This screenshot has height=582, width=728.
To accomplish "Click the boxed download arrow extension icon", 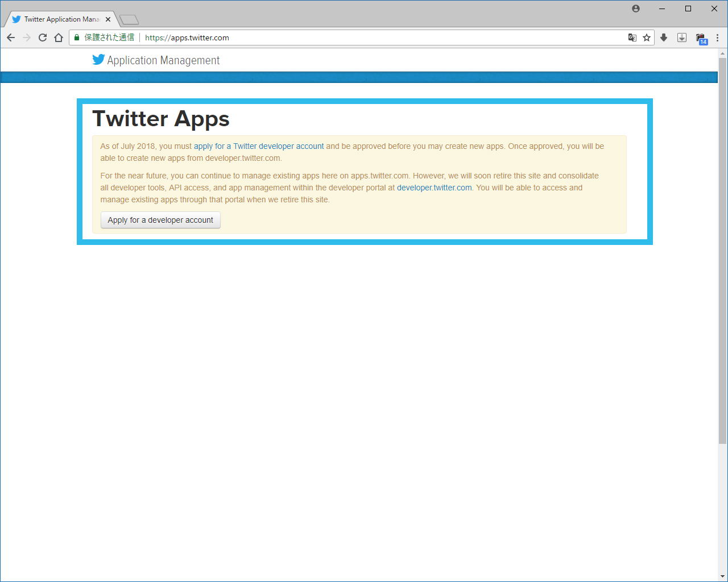I will point(682,38).
